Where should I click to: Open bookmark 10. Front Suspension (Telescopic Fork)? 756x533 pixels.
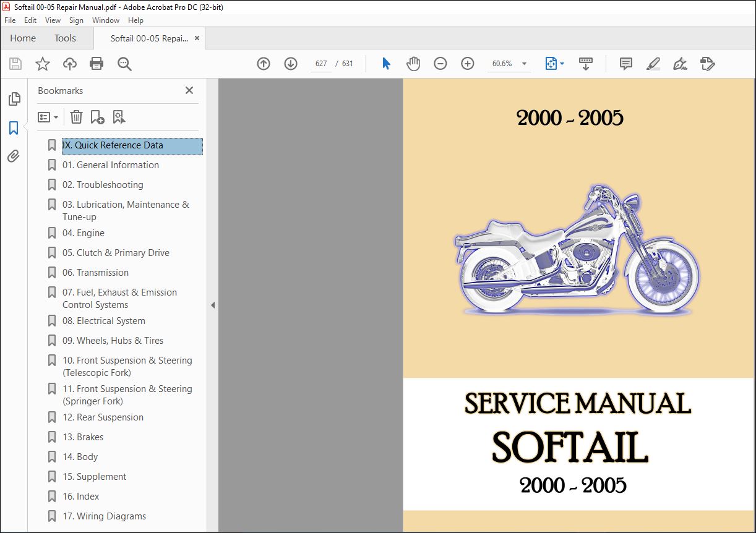[127, 367]
